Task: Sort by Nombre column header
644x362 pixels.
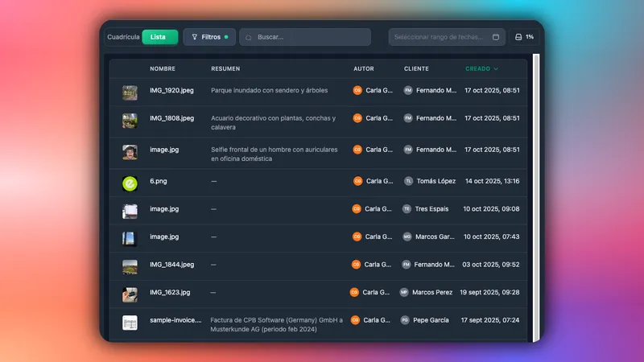Action: click(163, 68)
